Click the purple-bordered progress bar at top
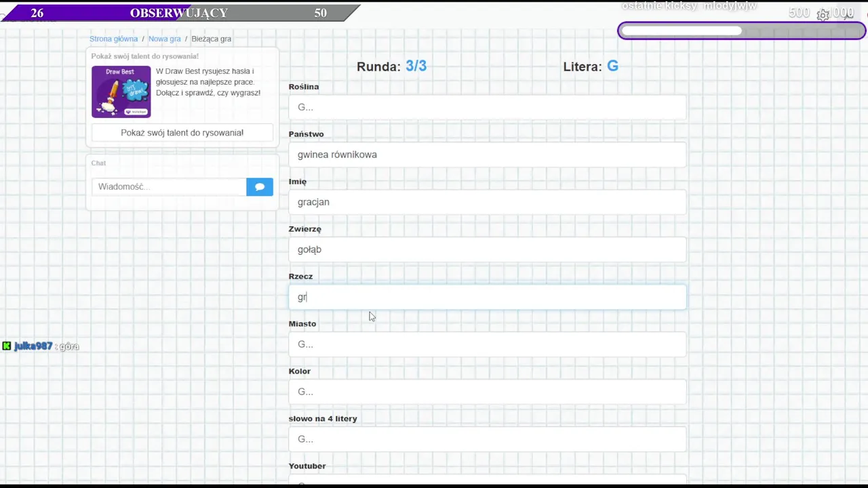Viewport: 868px width, 488px height. tap(742, 30)
